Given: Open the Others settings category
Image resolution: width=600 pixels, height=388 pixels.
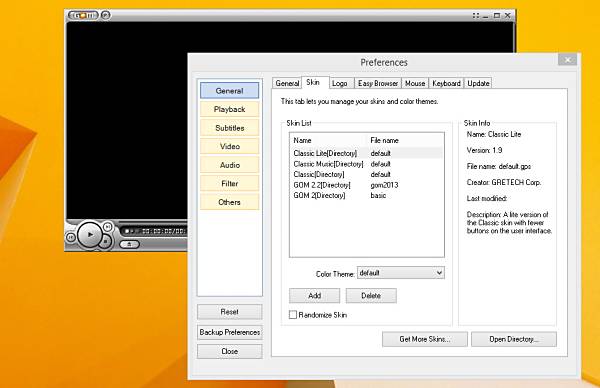Looking at the screenshot, I should (230, 202).
